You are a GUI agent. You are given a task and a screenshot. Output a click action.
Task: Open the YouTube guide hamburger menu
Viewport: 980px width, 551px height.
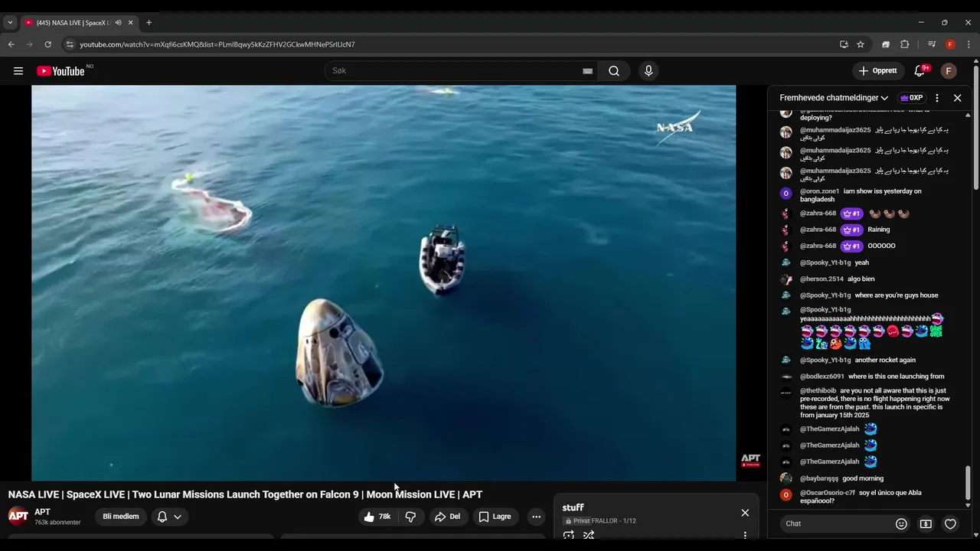click(x=18, y=71)
